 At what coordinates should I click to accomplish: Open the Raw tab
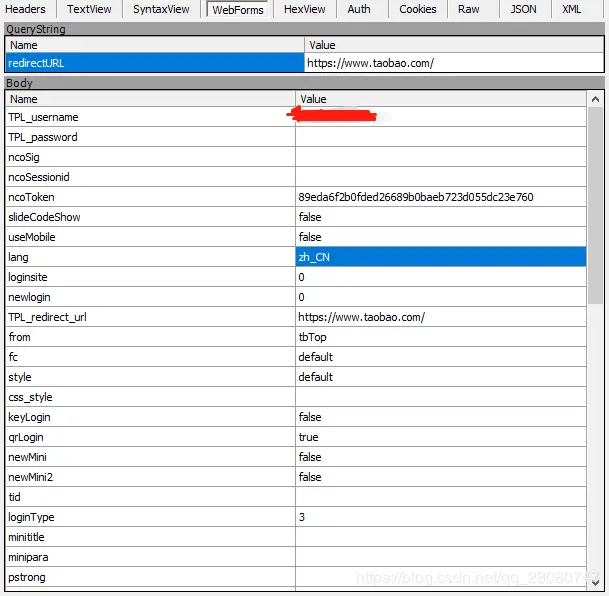[468, 9]
